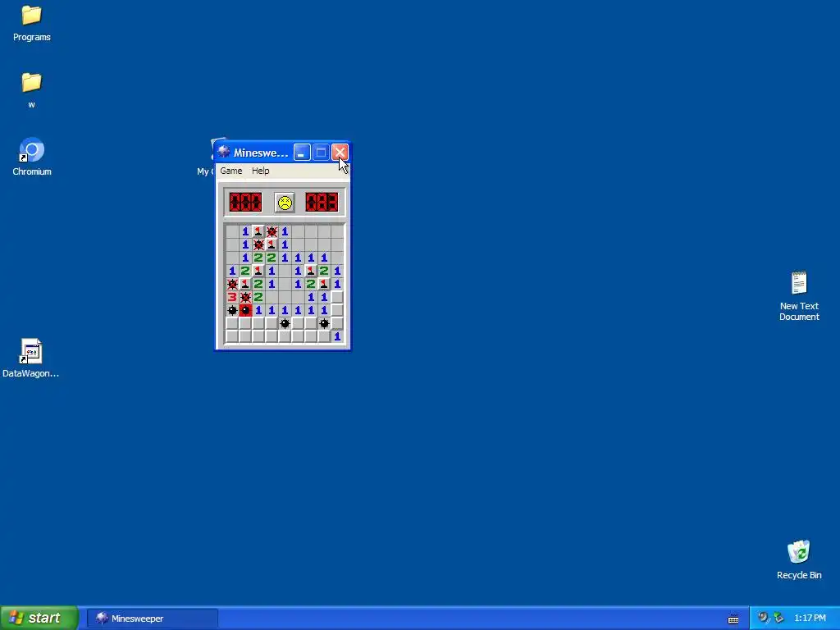Viewport: 840px width, 630px height.
Task: Click the crossed-out mine in the second row
Action: point(258,244)
